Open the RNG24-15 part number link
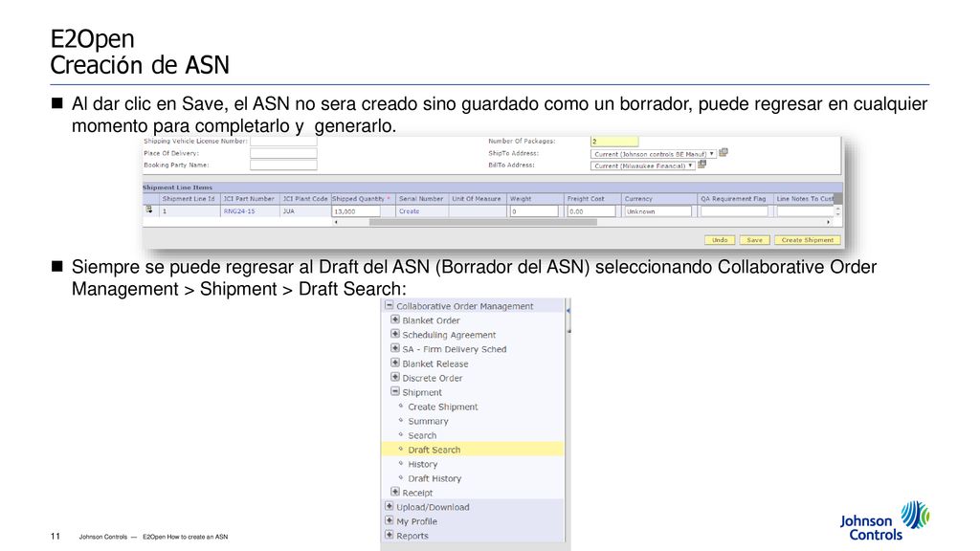The height and width of the screenshot is (551, 980). [238, 211]
